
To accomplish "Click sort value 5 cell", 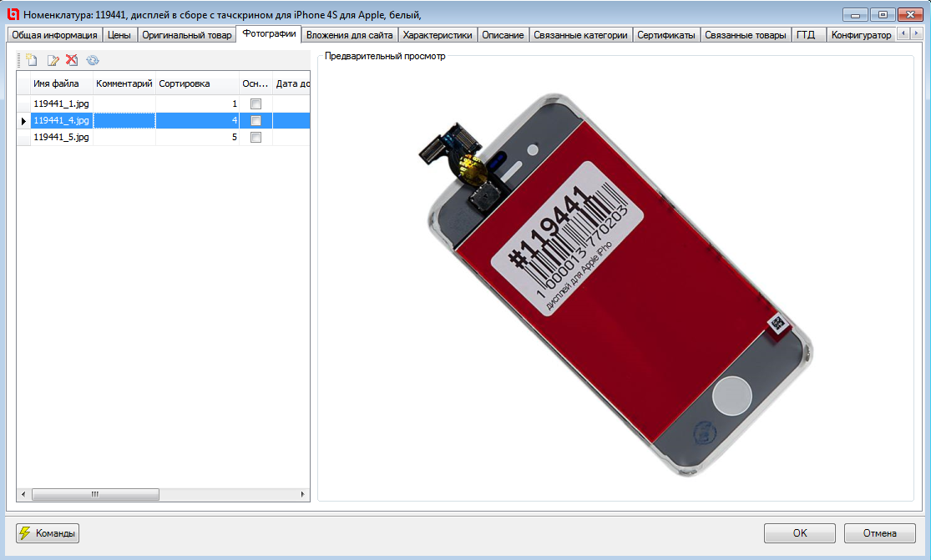I will (197, 137).
